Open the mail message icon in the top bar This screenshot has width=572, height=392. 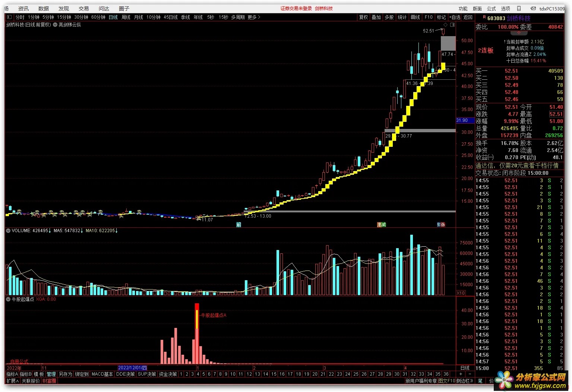pos(533,9)
